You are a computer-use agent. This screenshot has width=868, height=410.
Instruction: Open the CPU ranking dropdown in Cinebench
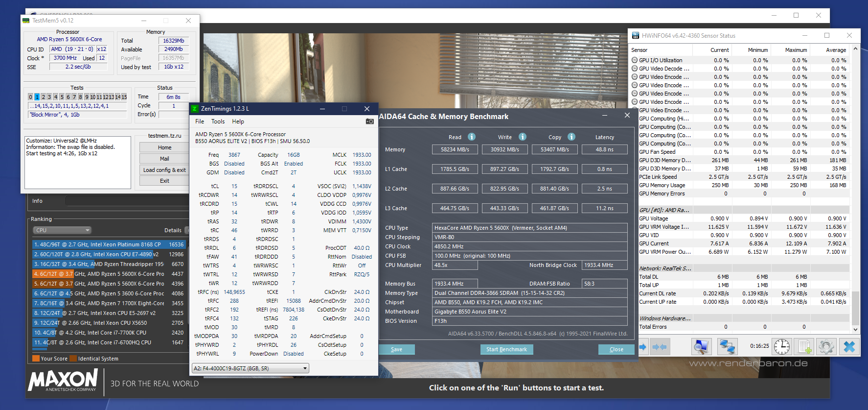(62, 230)
